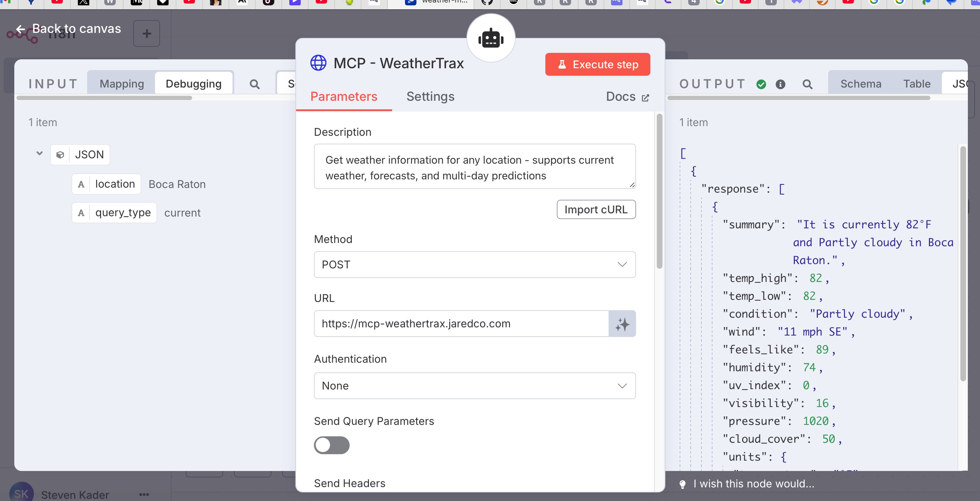Search the output panel with the magnifier

pyautogui.click(x=807, y=84)
